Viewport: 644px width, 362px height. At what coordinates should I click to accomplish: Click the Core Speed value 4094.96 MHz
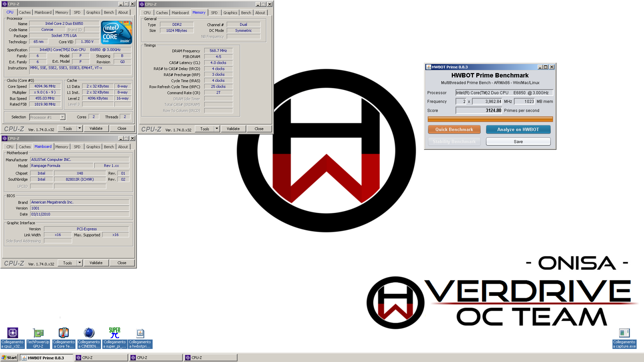tap(45, 86)
